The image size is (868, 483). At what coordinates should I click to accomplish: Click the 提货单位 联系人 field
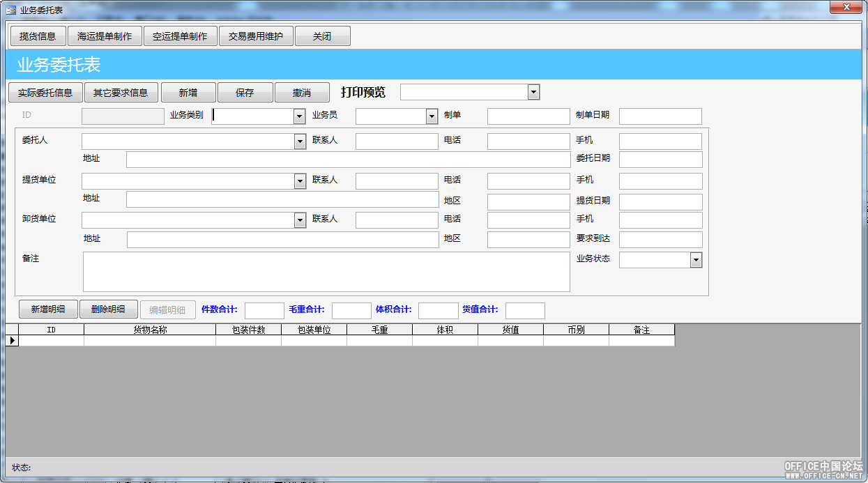point(397,181)
